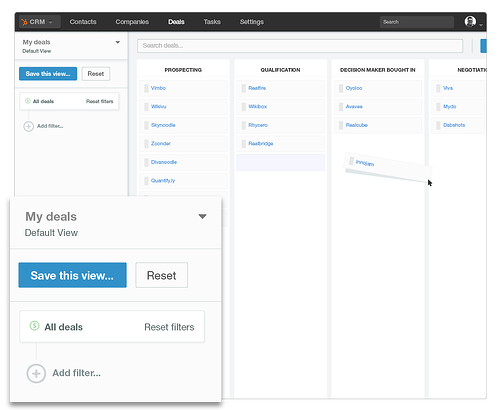Click the enlarged Reset button
Viewport: 500px width, 410px height.
(x=162, y=275)
